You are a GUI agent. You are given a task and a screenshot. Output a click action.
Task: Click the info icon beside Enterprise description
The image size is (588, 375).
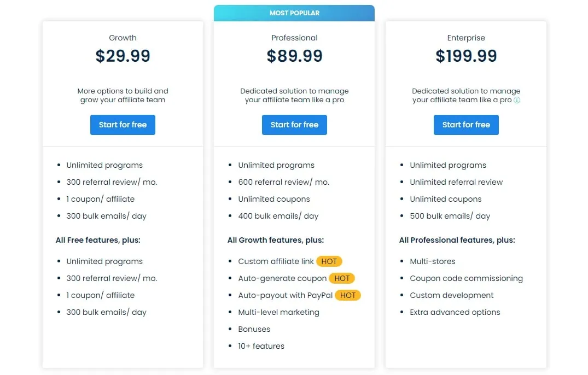pyautogui.click(x=517, y=100)
